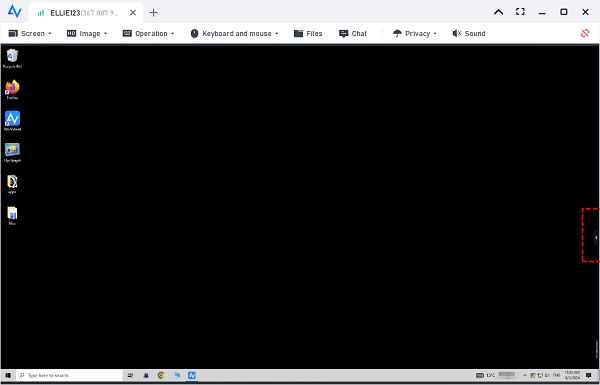Collapse the toolbar with the up chevron
Image resolution: width=600 pixels, height=385 pixels.
(x=498, y=12)
